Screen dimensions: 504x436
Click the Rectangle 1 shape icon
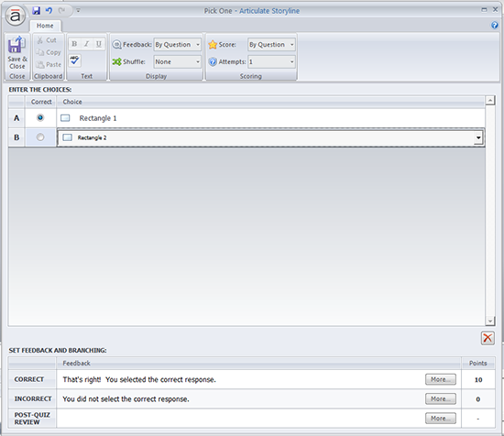65,118
